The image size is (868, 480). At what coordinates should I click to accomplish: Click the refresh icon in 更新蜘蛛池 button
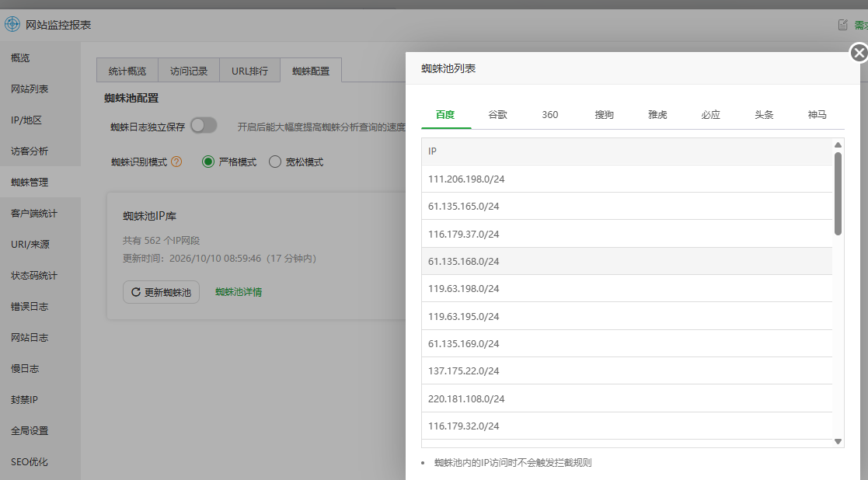[136, 292]
